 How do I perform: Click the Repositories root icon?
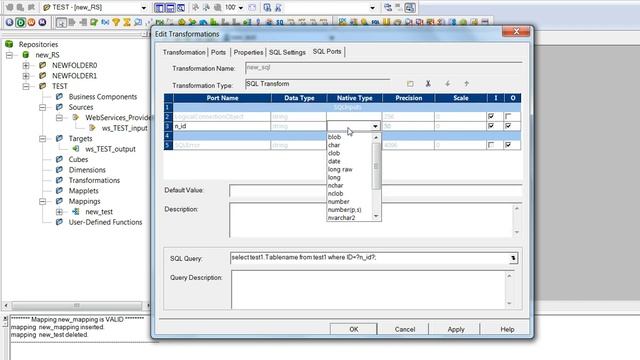[x=9, y=44]
